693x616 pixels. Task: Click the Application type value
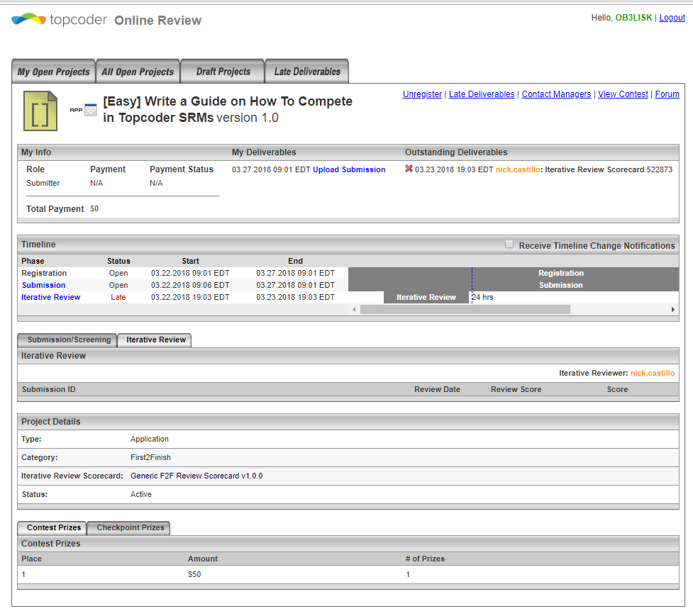(x=150, y=439)
